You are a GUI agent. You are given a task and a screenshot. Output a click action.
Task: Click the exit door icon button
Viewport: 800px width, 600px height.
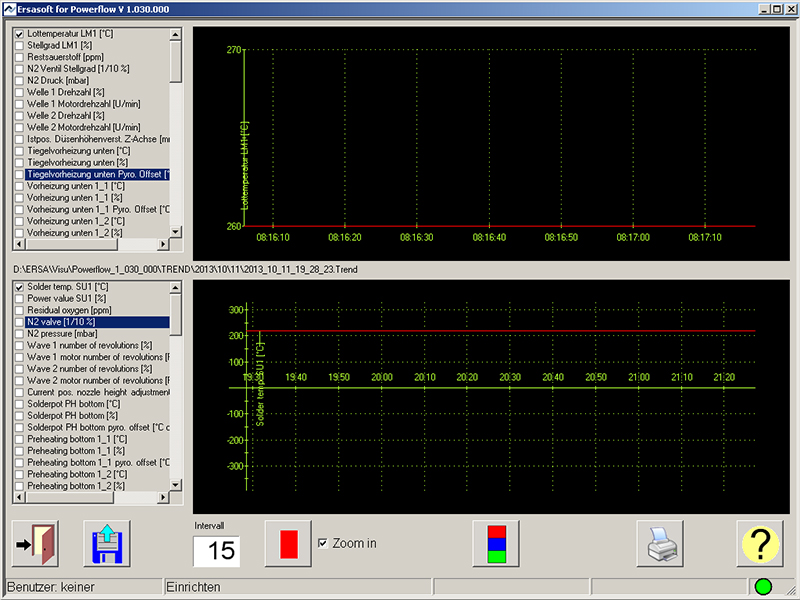[35, 545]
